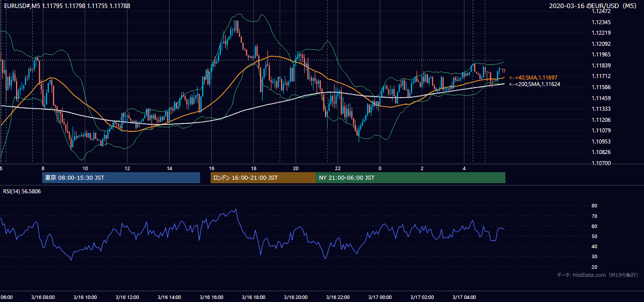This screenshot has height=302, width=644.
Task: Click the 3/17 00:00 date axis label
Action: coord(380,297)
